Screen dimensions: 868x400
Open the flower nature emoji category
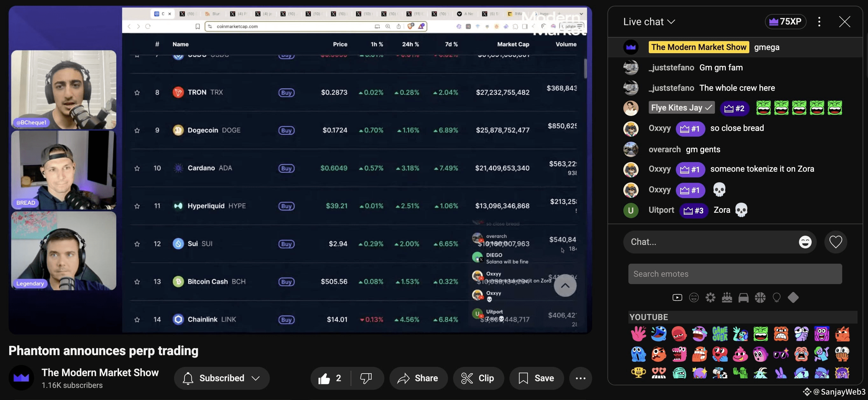pyautogui.click(x=710, y=297)
